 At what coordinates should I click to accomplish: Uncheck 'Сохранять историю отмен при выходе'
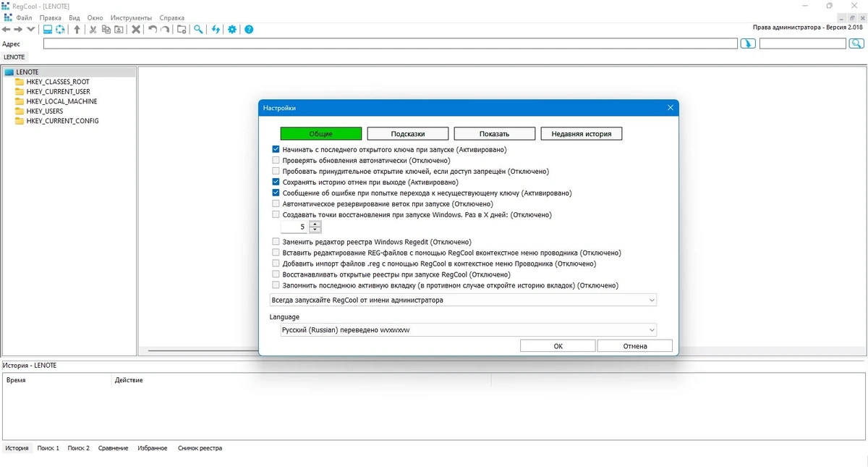276,182
